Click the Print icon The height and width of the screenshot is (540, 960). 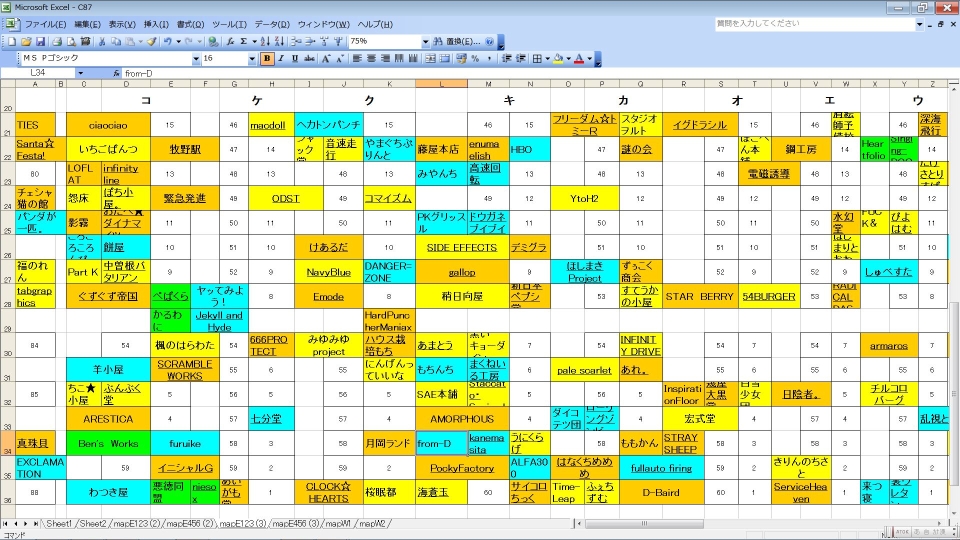(58, 42)
